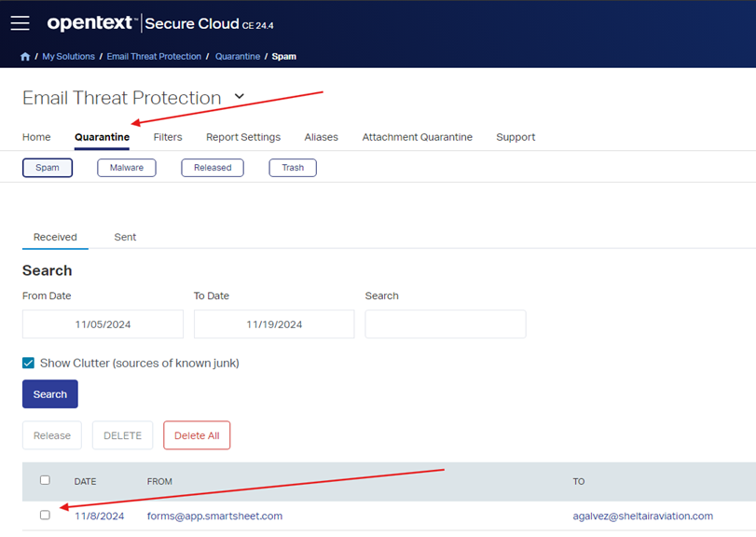Image resolution: width=756 pixels, height=537 pixels.
Task: Open My Solutions breadcrumb link
Action: [68, 56]
